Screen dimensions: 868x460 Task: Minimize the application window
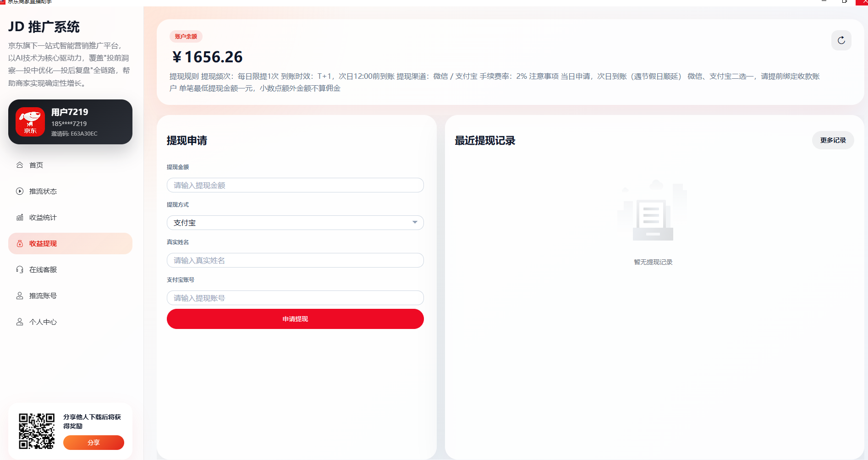[x=824, y=2]
